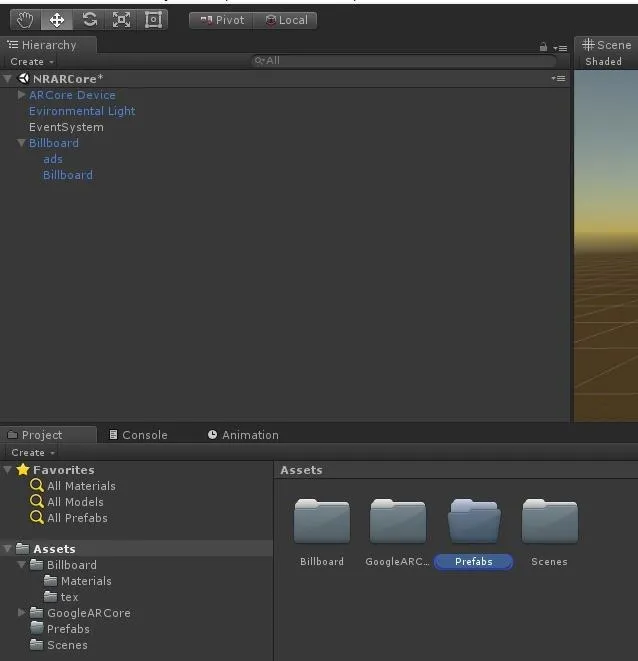Switch to the Animation tab
The image size is (638, 661).
click(x=243, y=435)
